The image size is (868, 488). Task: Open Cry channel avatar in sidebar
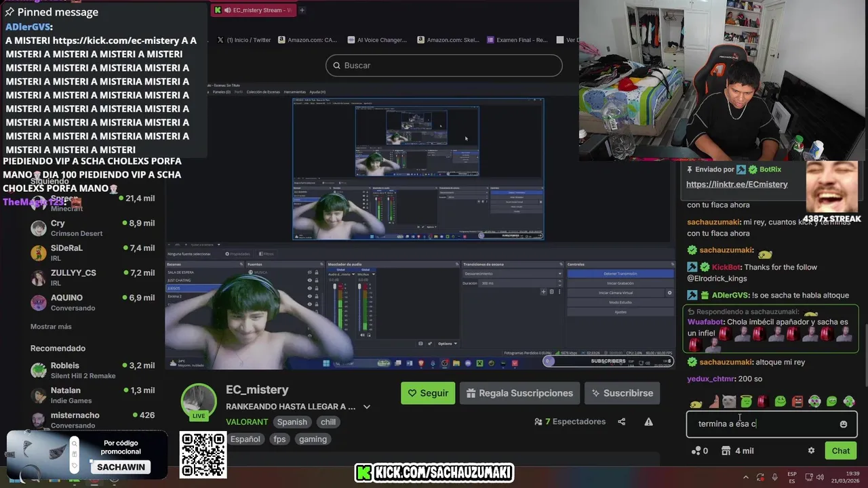click(x=39, y=228)
